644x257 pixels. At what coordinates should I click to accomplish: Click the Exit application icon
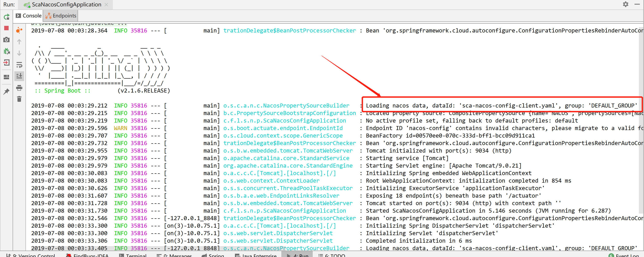pos(6,62)
